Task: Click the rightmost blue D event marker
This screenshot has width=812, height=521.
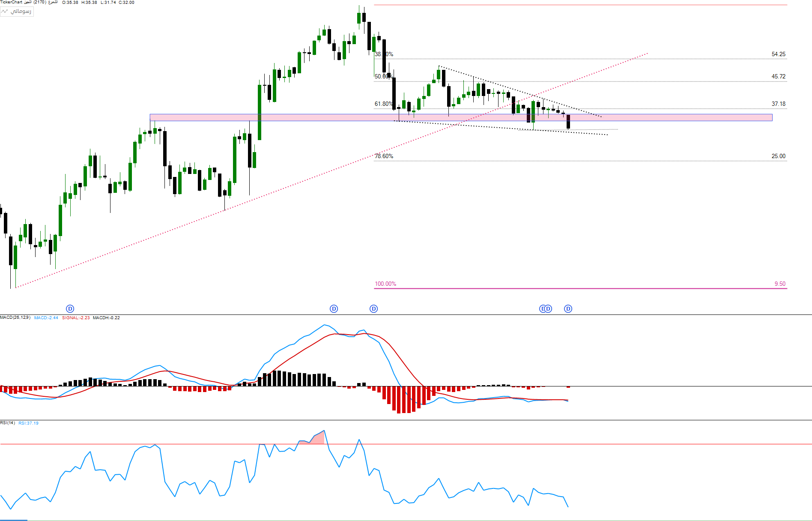Action: pyautogui.click(x=568, y=308)
